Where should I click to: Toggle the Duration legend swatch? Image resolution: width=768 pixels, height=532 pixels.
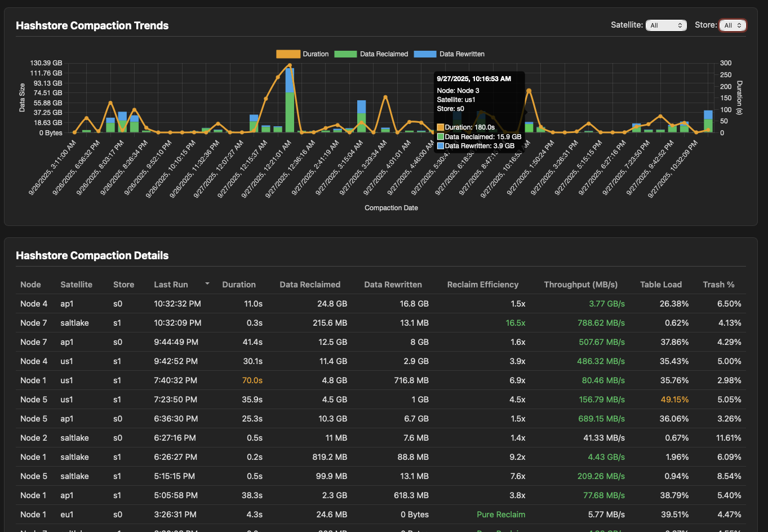288,54
